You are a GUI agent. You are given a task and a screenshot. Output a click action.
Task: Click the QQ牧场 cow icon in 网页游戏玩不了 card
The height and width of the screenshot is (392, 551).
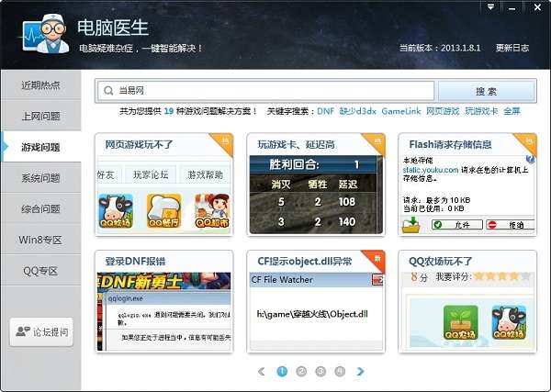pos(116,211)
